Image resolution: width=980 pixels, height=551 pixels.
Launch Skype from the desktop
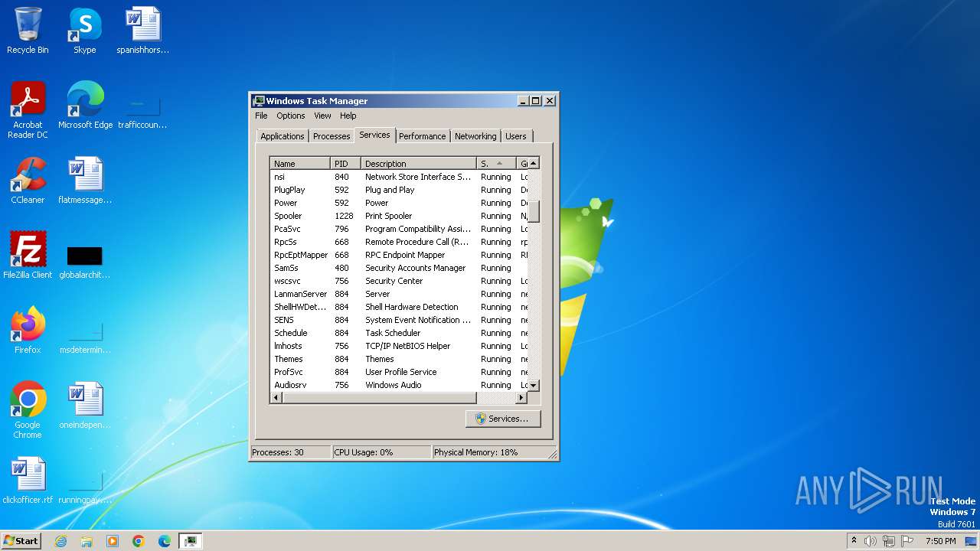[85, 31]
